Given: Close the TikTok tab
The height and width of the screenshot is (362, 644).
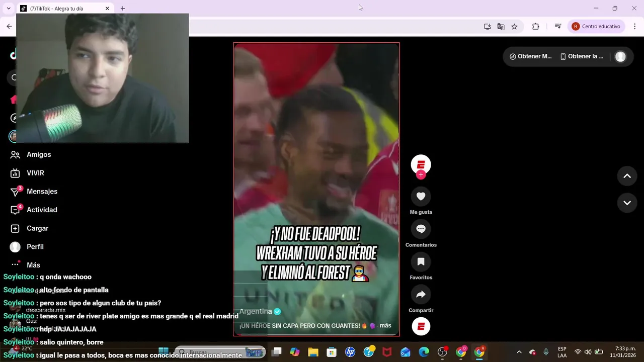Looking at the screenshot, I should tap(107, 9).
